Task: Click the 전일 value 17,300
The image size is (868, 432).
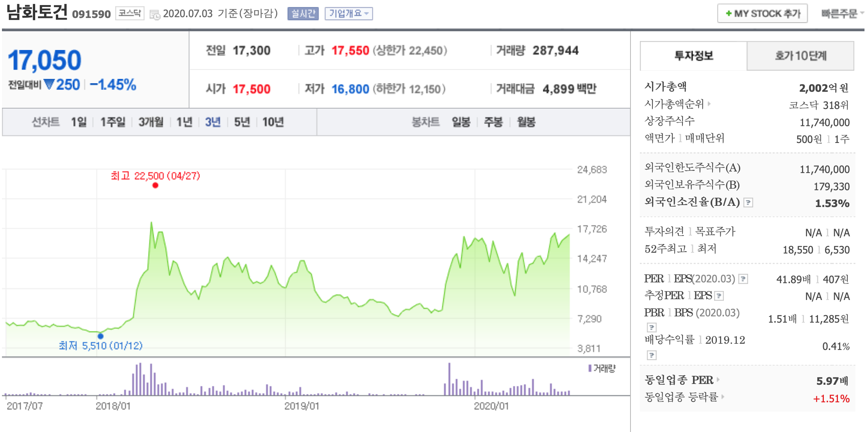Action: click(x=252, y=51)
